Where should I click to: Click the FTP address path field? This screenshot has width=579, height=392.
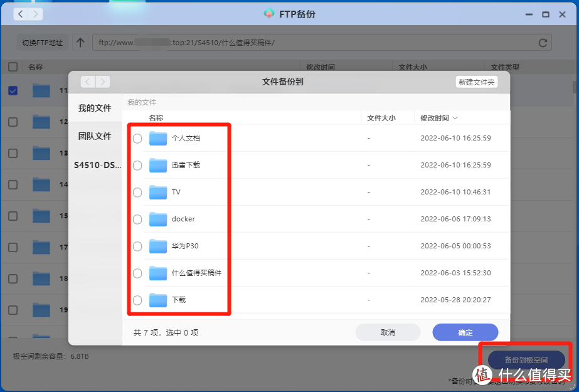coord(314,43)
